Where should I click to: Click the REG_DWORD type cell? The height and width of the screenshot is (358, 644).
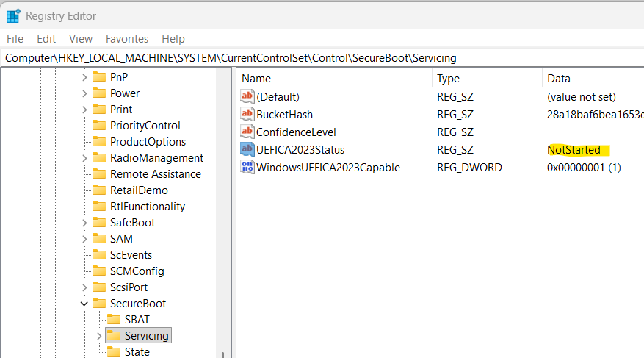(469, 168)
